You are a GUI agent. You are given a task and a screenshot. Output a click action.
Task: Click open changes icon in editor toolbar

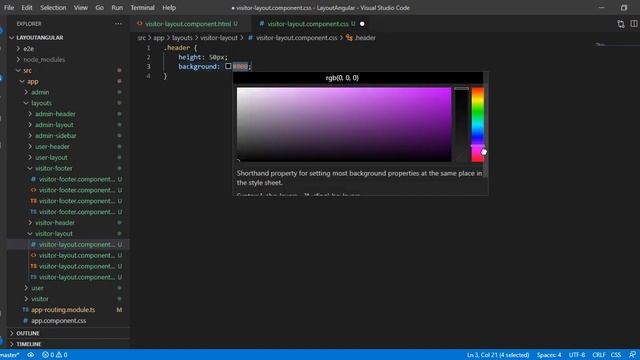pos(621,24)
